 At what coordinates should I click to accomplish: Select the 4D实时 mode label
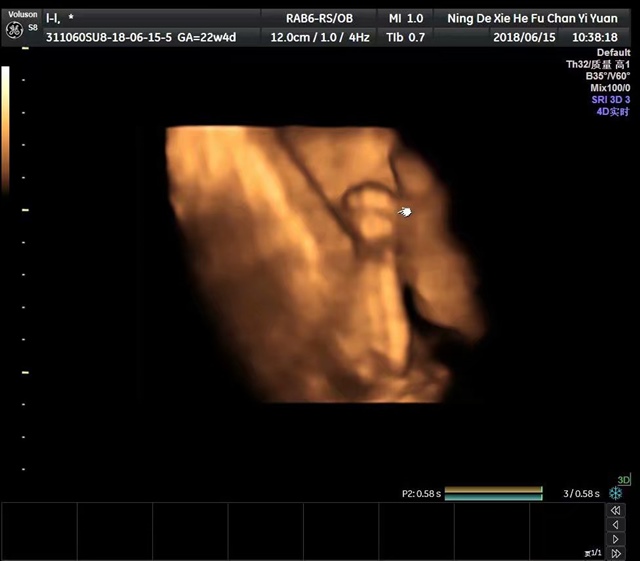pyautogui.click(x=613, y=112)
